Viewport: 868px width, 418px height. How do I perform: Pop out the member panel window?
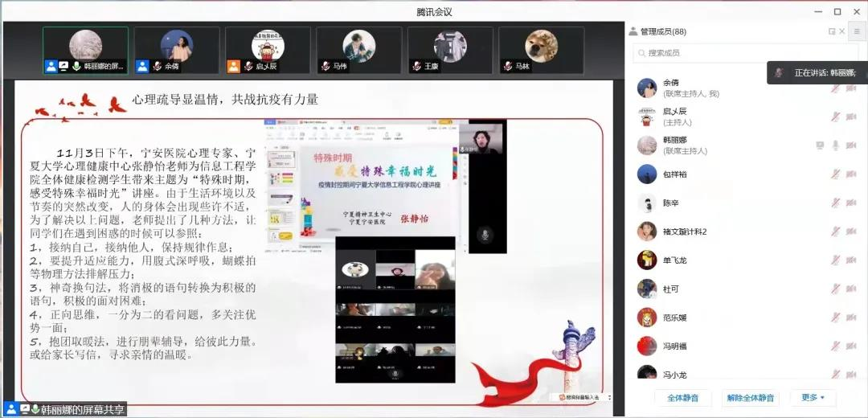tap(832, 31)
